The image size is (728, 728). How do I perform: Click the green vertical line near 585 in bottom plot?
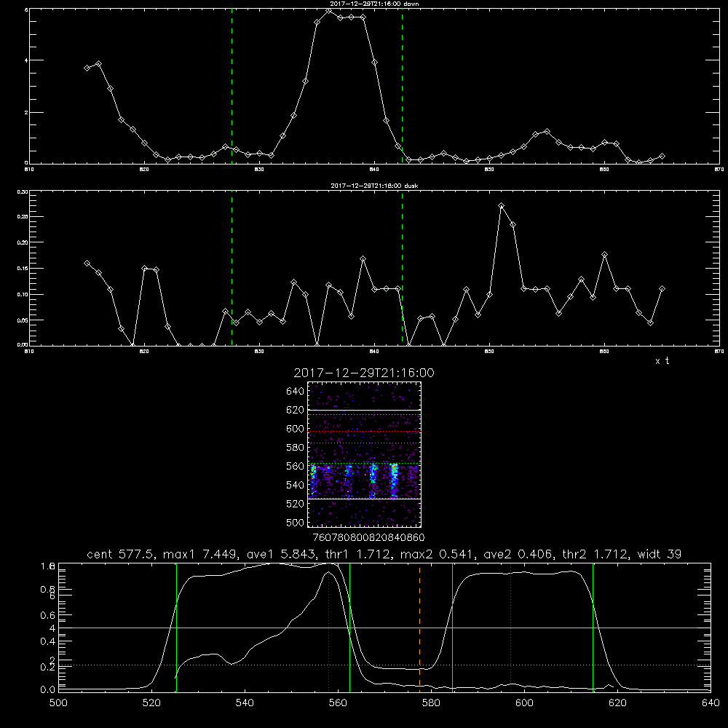452,627
